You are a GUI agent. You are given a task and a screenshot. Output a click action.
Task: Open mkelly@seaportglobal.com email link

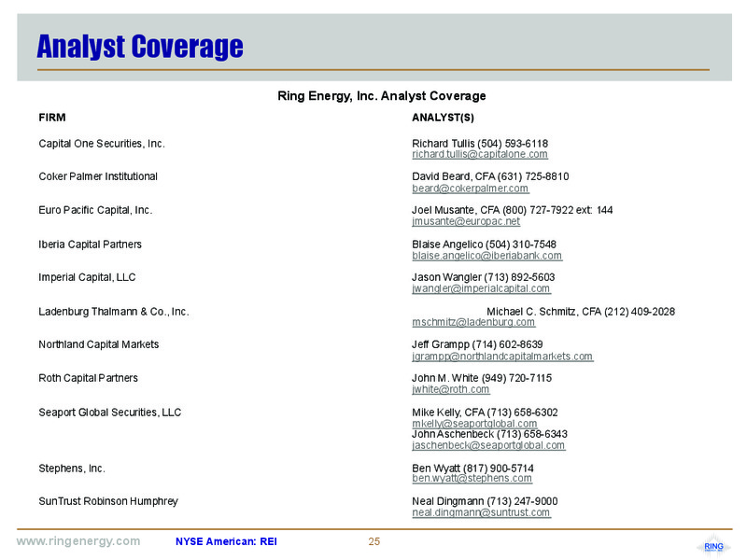point(474,424)
